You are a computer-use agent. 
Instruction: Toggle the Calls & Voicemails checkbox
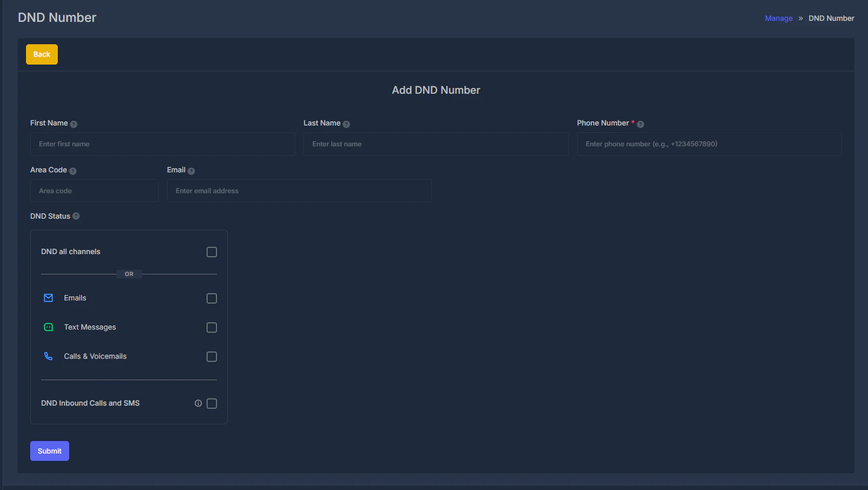pos(212,357)
